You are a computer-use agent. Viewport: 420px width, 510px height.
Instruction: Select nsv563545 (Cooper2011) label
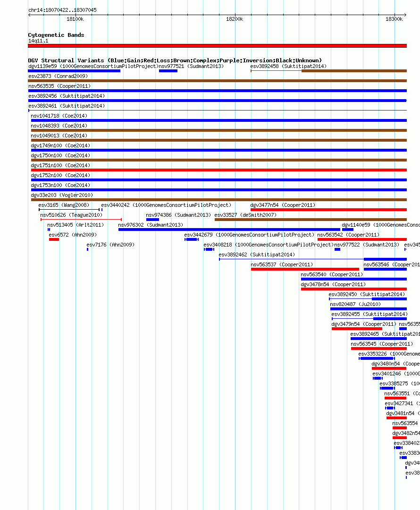tap(382, 344)
